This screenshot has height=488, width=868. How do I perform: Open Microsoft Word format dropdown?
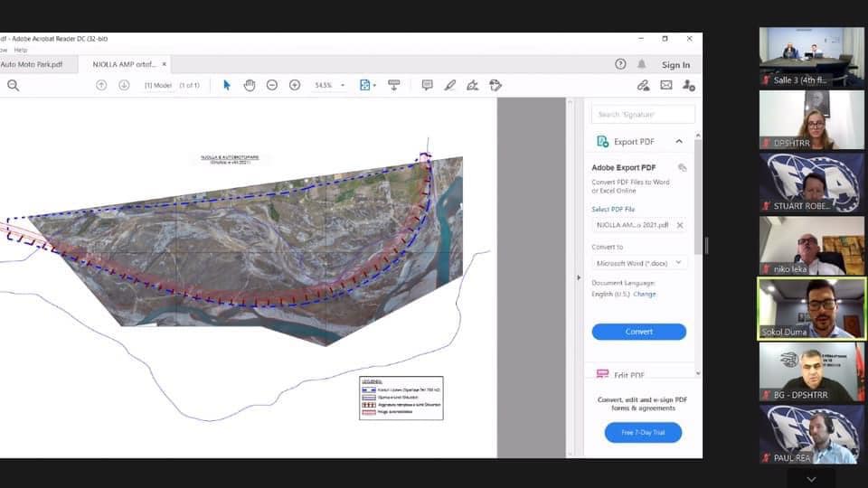tap(638, 263)
